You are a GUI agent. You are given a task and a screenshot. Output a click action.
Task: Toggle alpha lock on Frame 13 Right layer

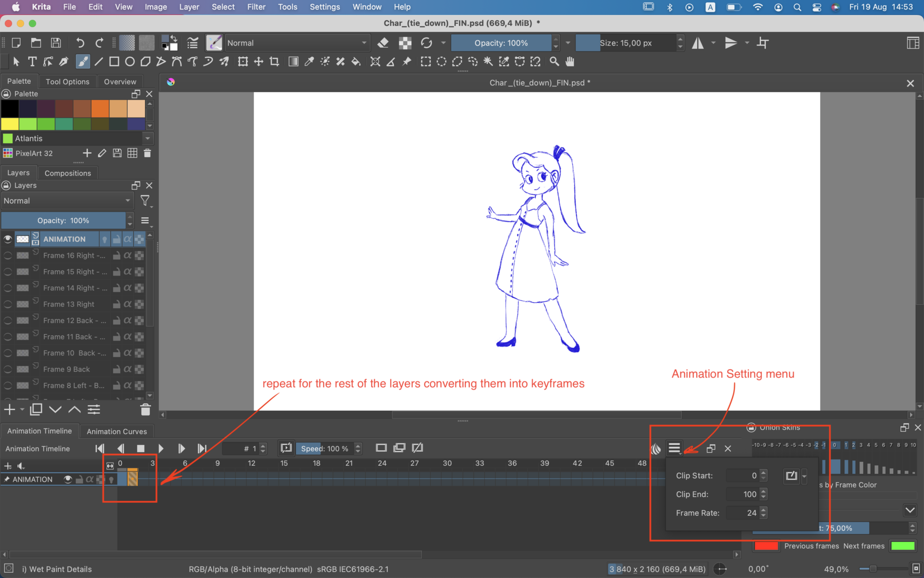click(x=127, y=304)
